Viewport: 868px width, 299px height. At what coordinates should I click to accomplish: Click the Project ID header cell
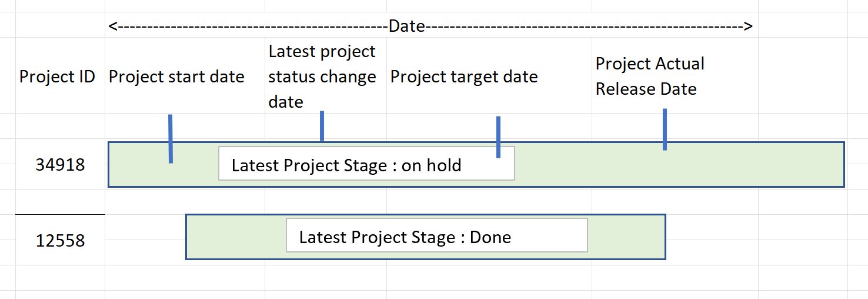(x=58, y=77)
